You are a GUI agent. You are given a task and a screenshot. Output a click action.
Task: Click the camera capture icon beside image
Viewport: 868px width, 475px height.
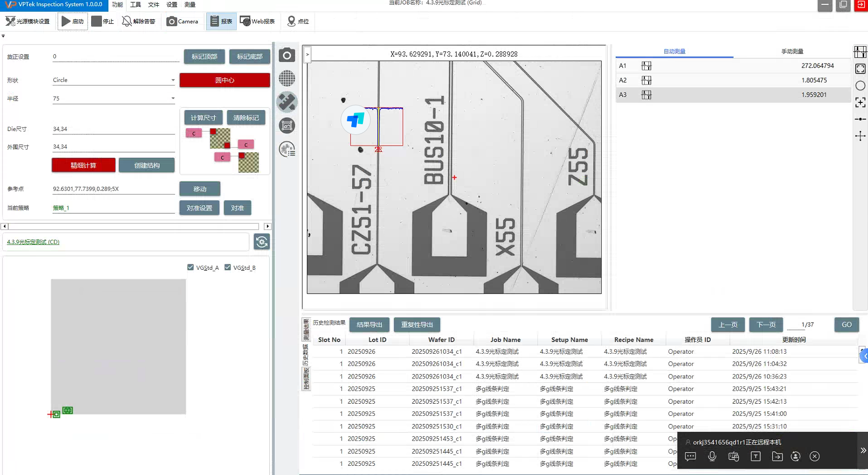pos(287,55)
